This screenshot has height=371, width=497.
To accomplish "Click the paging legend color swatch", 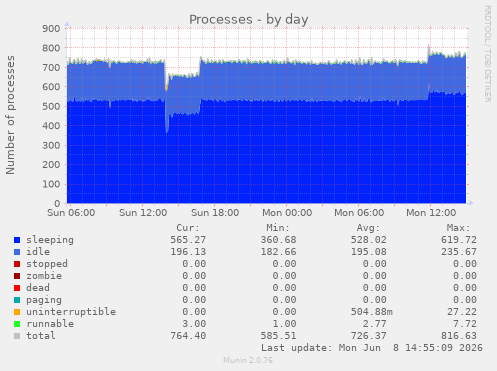I will [17, 300].
